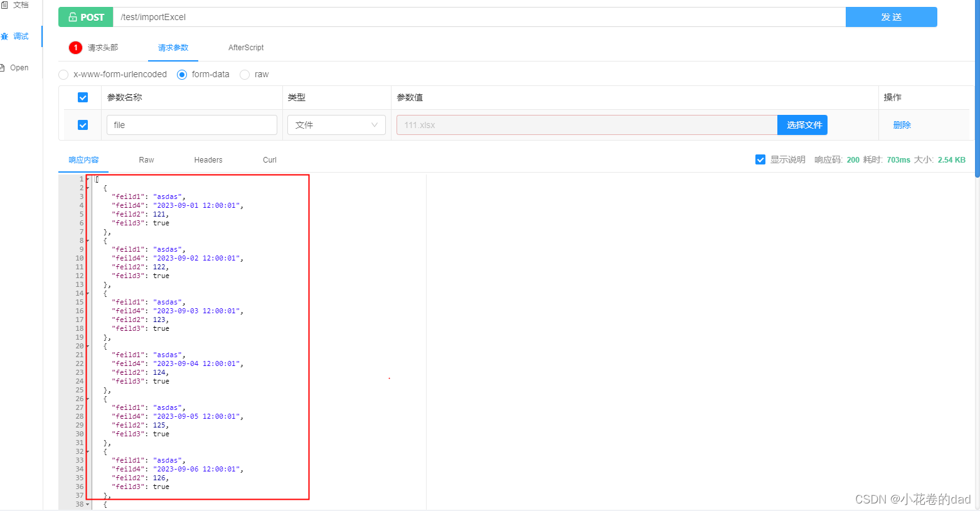Click the red badge on 请求头部
Image resolution: width=980 pixels, height=511 pixels.
(x=75, y=48)
